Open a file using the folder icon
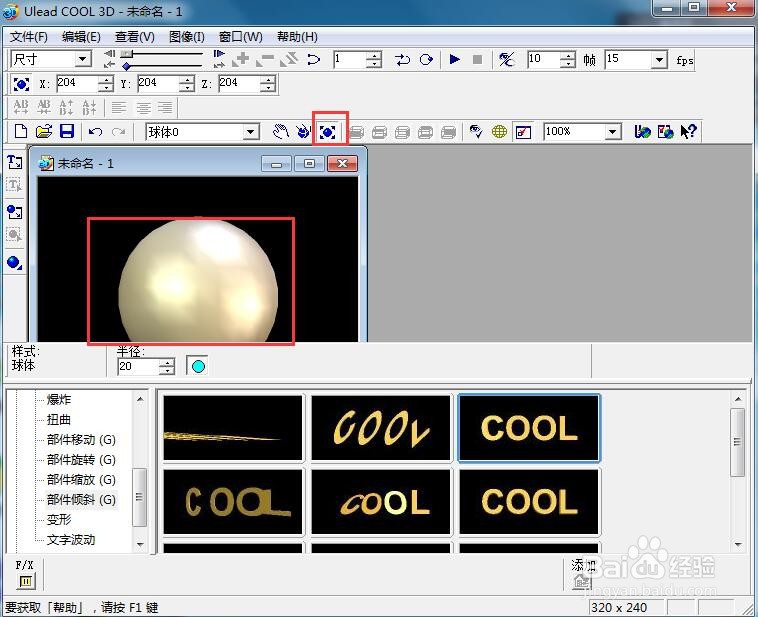The height and width of the screenshot is (617, 758). pos(44,132)
